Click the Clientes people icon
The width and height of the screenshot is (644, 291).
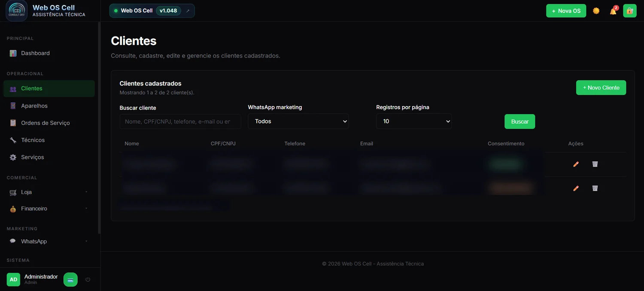click(13, 88)
